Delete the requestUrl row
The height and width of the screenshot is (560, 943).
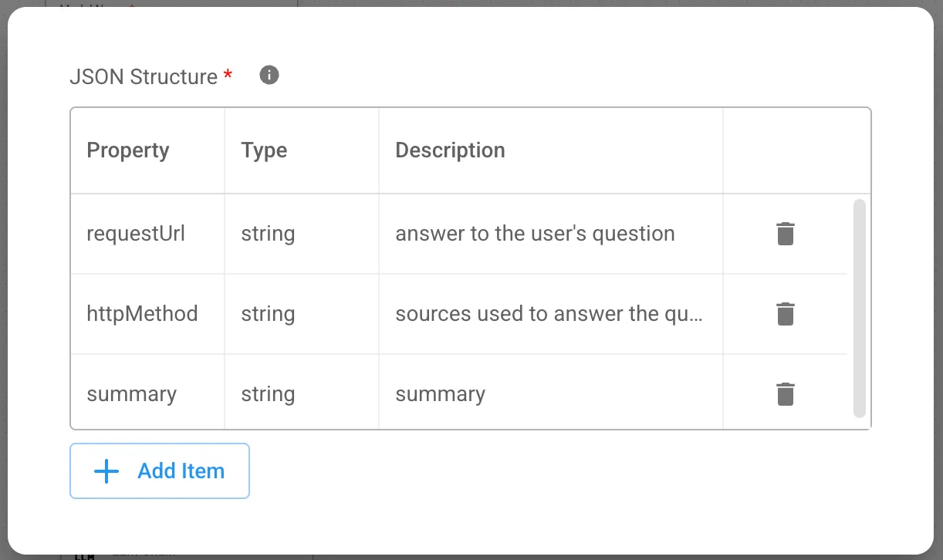click(x=785, y=234)
